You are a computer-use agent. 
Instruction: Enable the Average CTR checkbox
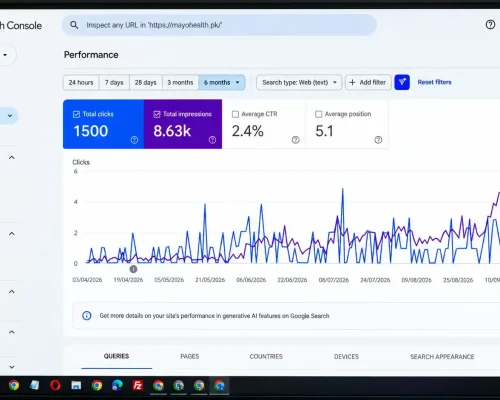[235, 114]
